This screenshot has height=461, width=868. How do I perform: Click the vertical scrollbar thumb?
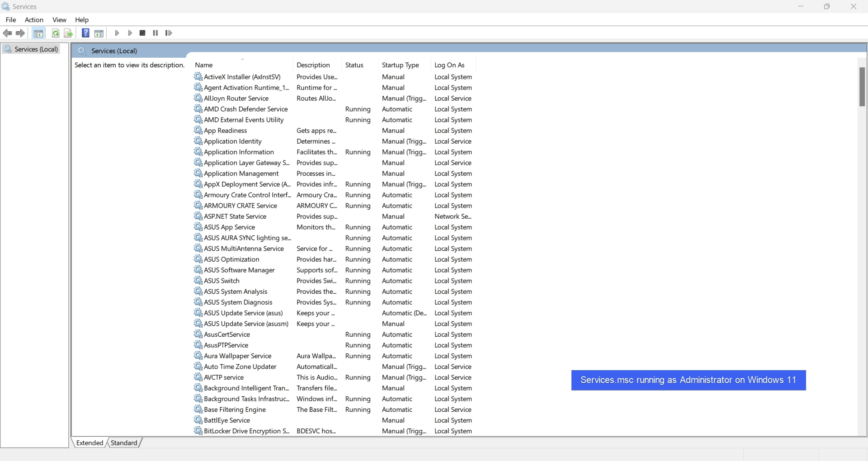[862, 87]
